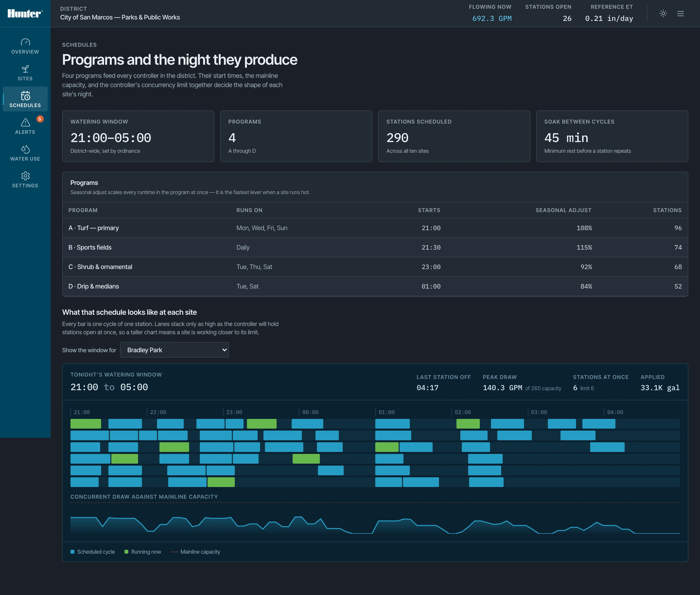Click the 108% seasonal adjust value
This screenshot has height=595, width=700.
tap(584, 228)
